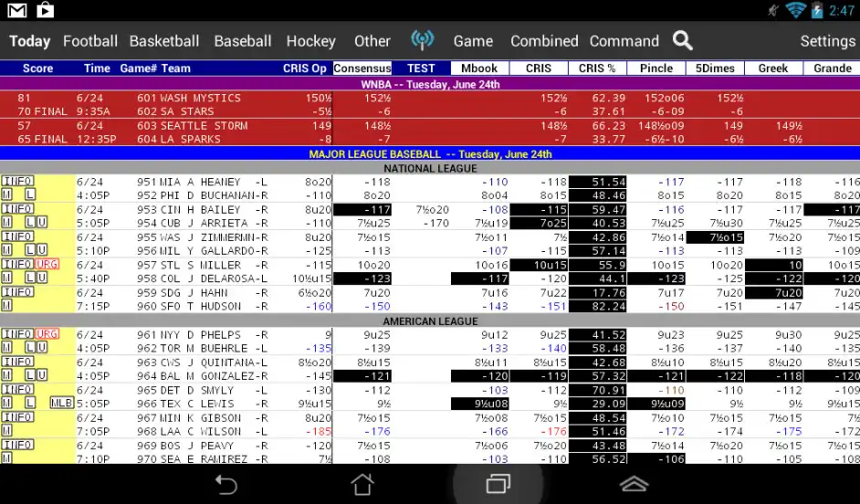This screenshot has height=504, width=860.
Task: Switch to the Hockey tab
Action: 310,41
